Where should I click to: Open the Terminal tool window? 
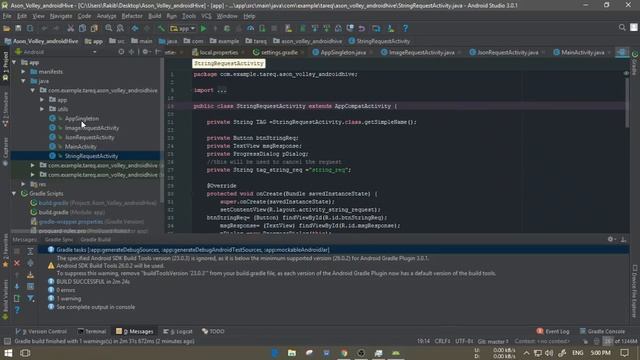pos(92,331)
